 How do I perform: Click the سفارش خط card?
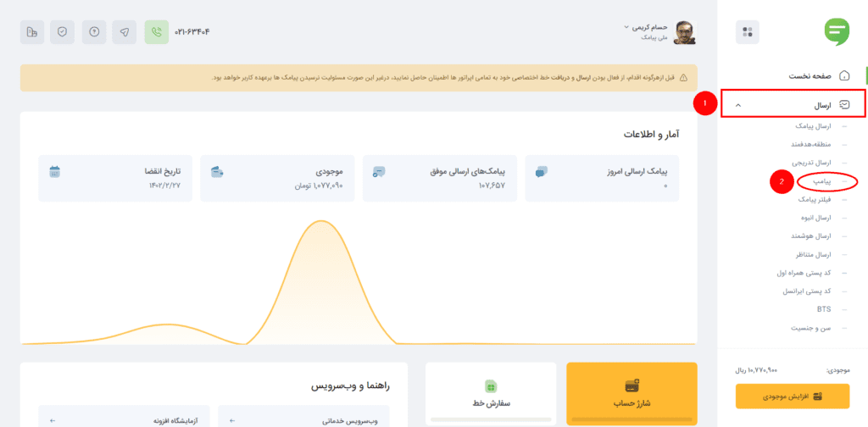(x=491, y=393)
